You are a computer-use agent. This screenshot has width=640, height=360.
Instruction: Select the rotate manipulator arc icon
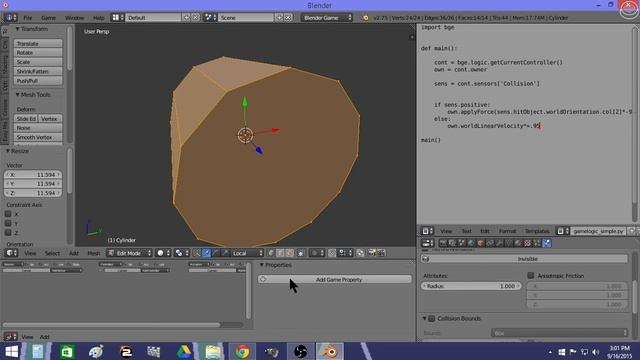point(216,253)
